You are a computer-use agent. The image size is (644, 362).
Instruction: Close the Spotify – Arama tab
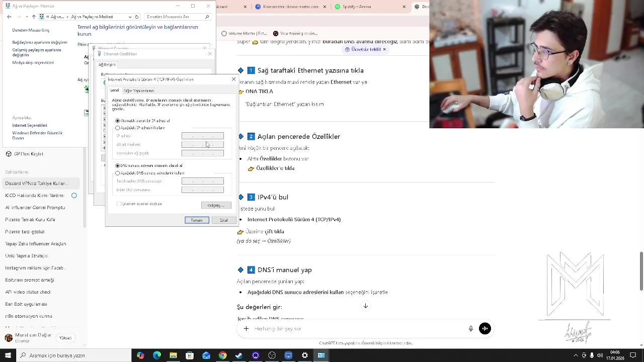pos(404,7)
